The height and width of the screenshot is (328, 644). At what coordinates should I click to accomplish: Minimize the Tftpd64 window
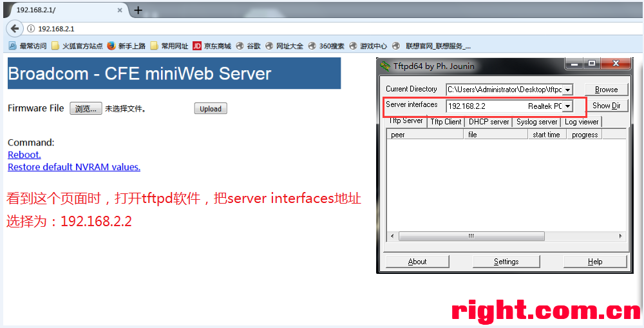[x=574, y=64]
